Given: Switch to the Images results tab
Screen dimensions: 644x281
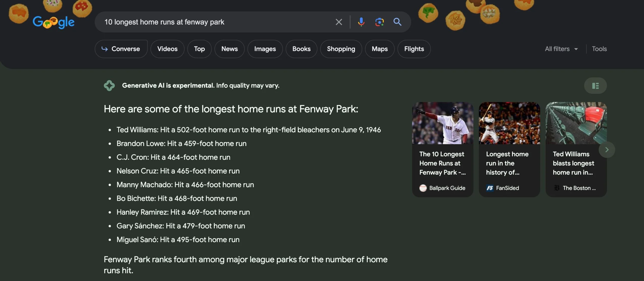Looking at the screenshot, I should [x=265, y=49].
